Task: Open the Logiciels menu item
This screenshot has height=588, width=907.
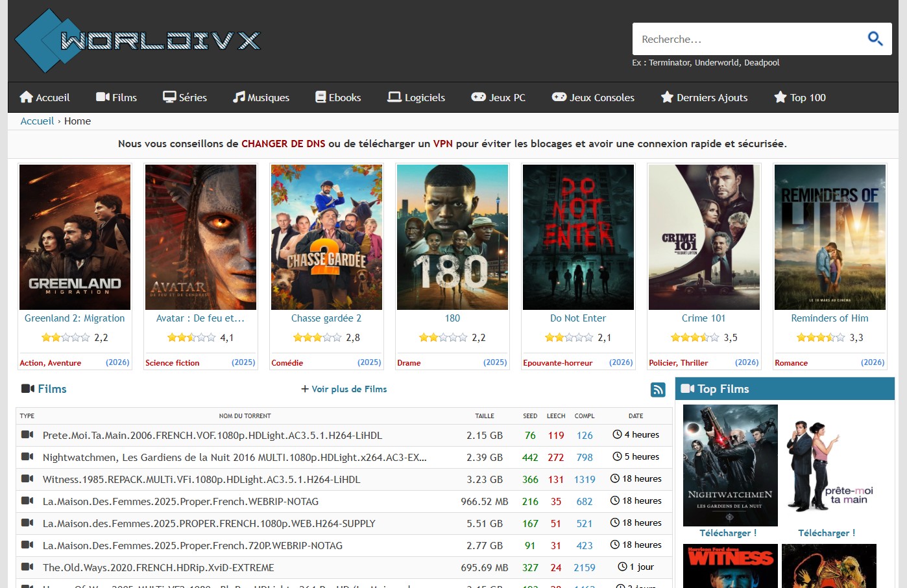Action: click(417, 97)
